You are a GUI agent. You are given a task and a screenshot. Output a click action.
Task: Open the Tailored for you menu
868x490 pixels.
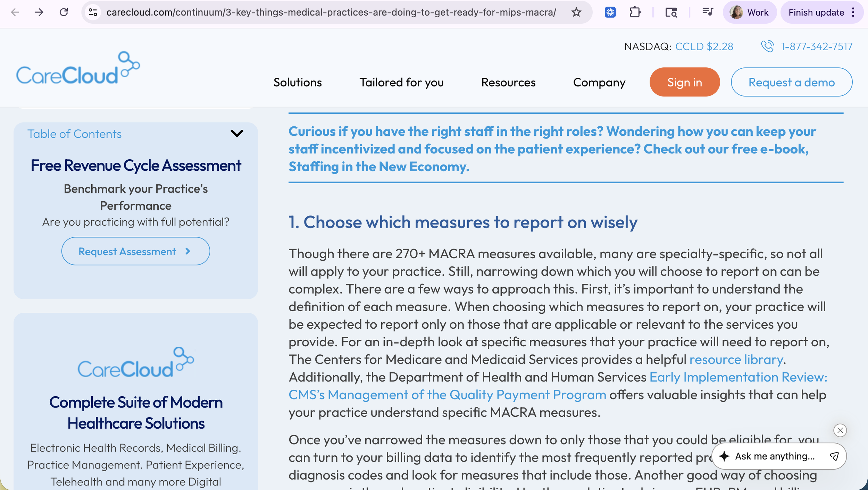point(401,82)
